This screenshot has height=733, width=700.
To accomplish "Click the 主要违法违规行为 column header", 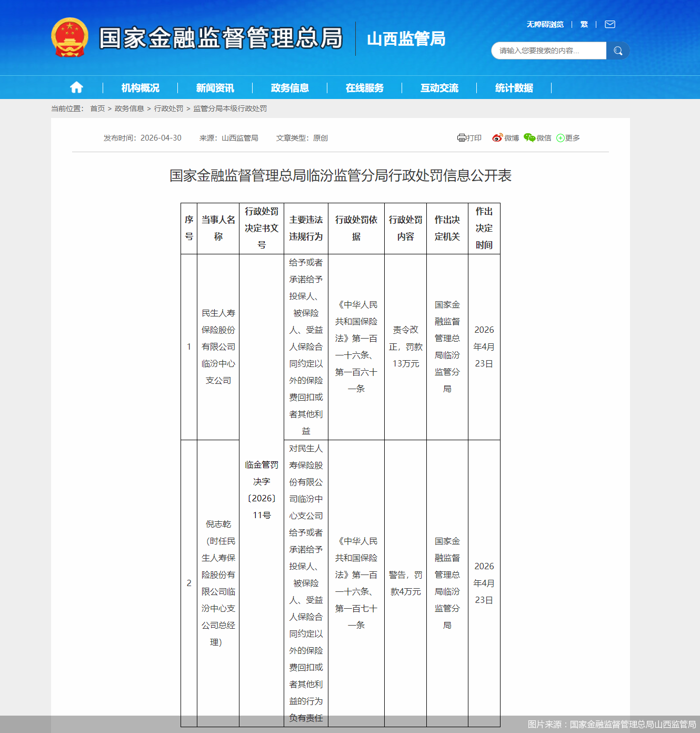I will (x=306, y=228).
